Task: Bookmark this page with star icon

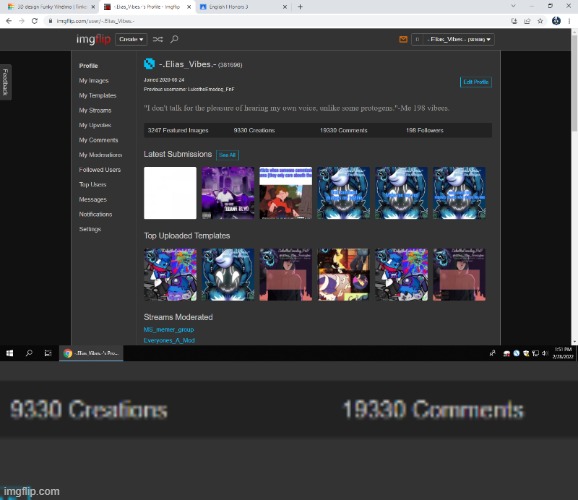Action: click(540, 21)
